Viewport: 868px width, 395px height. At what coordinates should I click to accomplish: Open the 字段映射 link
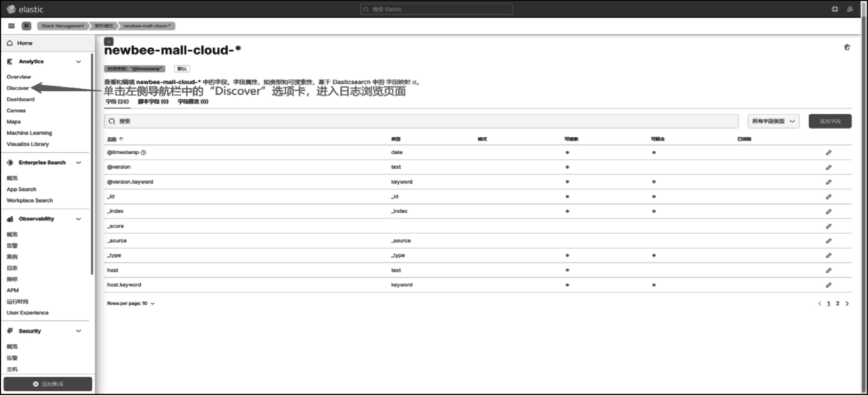398,82
